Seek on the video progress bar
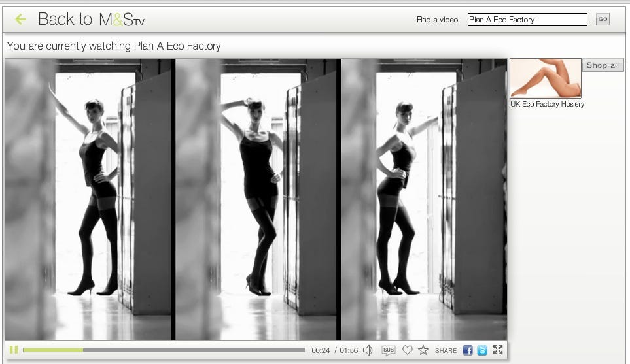This screenshot has width=630, height=364. click(x=164, y=350)
